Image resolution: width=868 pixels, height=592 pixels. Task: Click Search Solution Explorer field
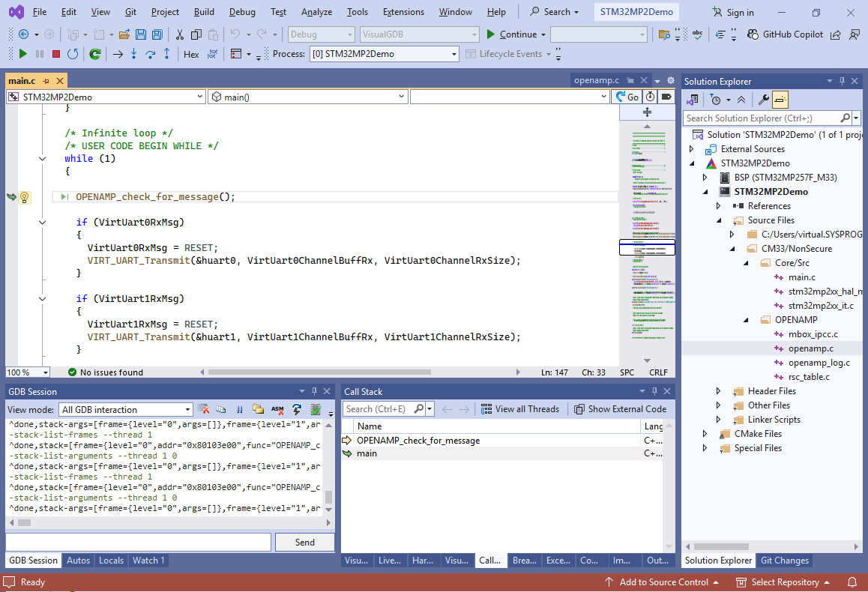point(762,118)
